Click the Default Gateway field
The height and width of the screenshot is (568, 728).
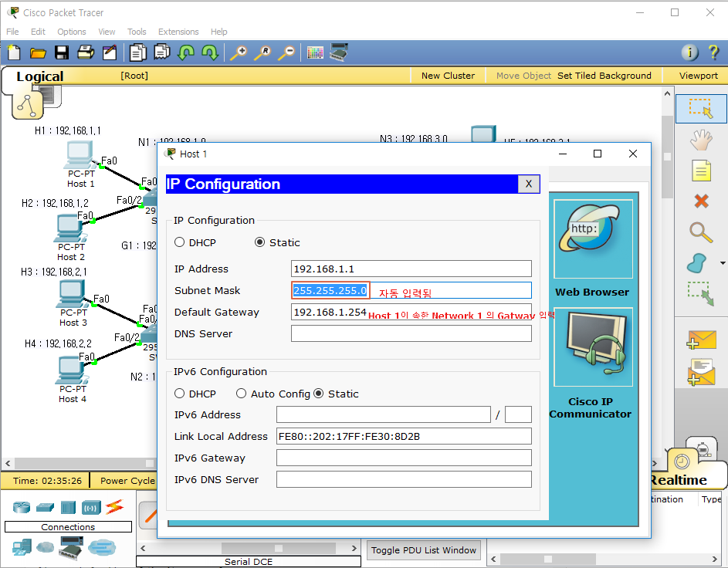click(x=411, y=312)
